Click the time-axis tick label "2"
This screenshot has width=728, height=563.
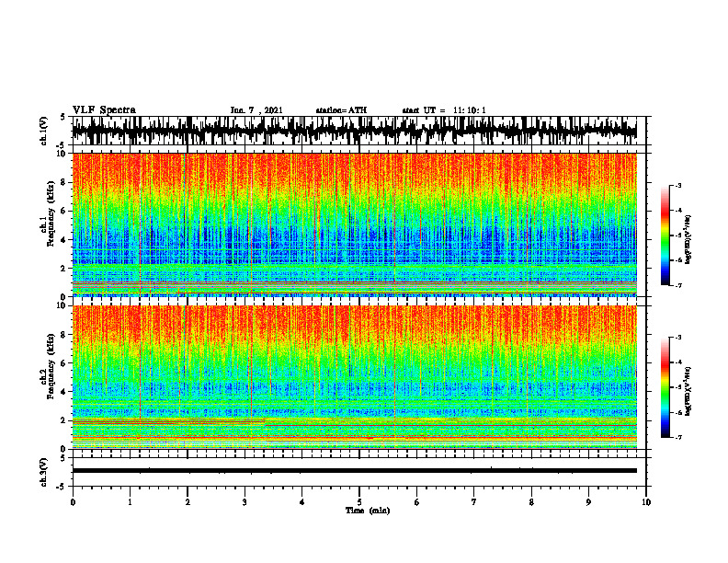tap(188, 502)
